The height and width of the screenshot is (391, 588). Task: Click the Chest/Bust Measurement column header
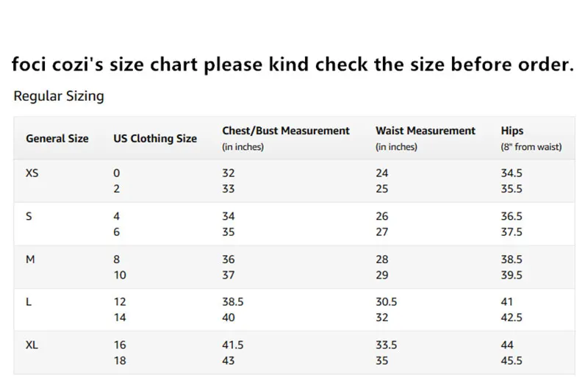(x=286, y=131)
